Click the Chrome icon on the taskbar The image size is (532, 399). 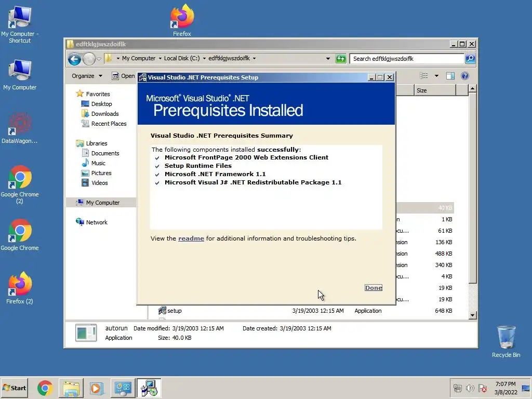point(45,388)
